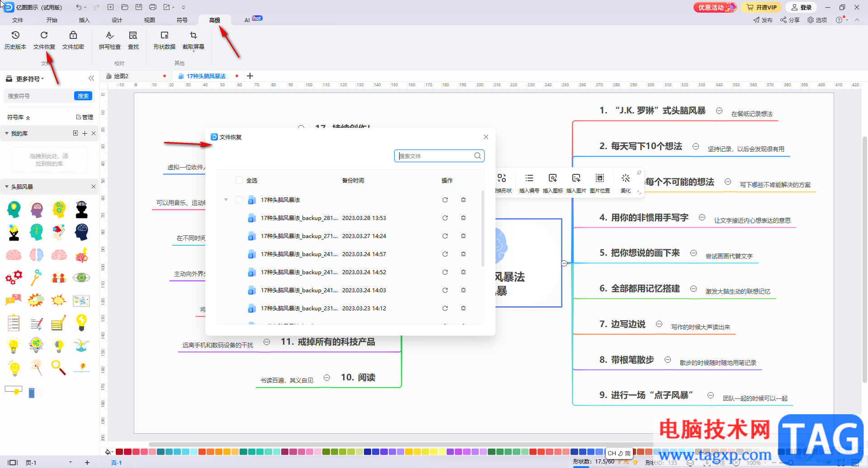868x468 pixels.
Task: Add a new document tab (plus)
Action: [250, 76]
